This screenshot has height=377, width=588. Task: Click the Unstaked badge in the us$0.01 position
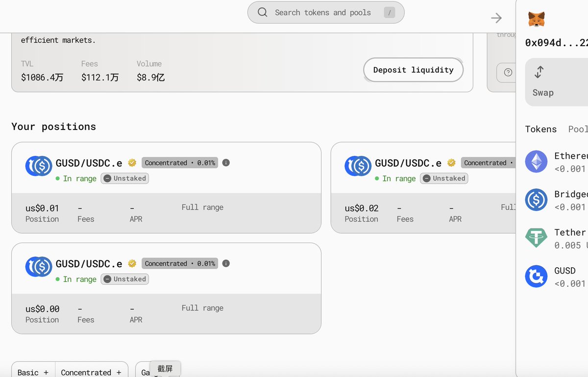click(125, 178)
